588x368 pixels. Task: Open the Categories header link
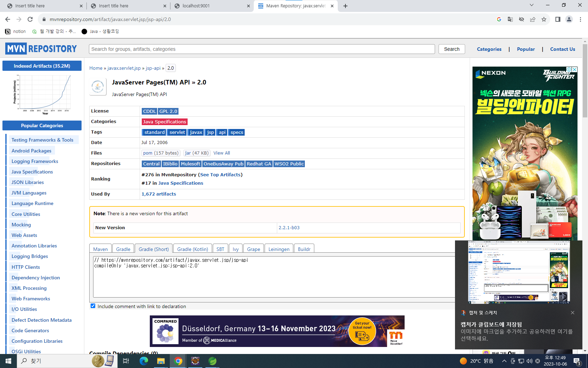point(489,49)
